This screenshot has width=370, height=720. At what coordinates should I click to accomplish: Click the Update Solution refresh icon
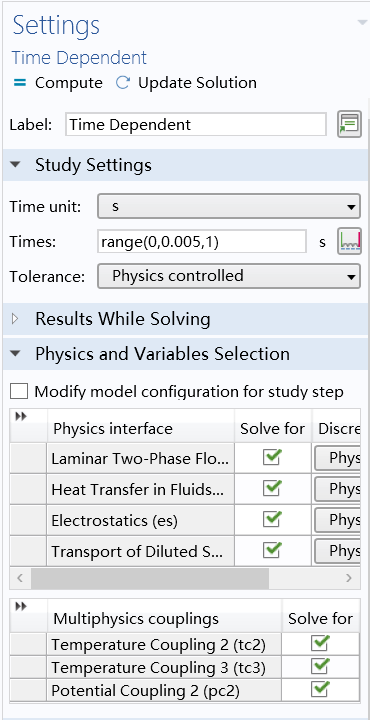pos(123,83)
